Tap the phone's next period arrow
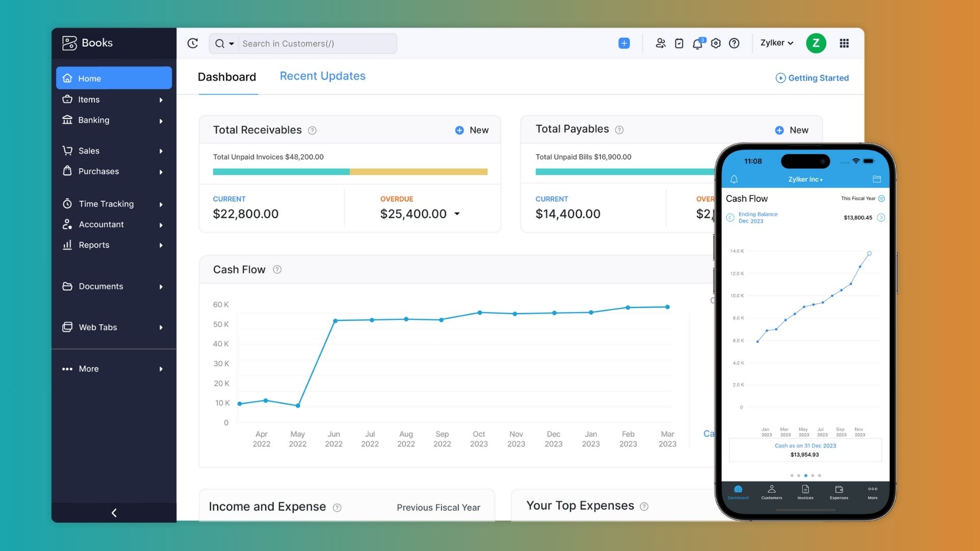Image resolution: width=980 pixels, height=551 pixels. coord(881,217)
